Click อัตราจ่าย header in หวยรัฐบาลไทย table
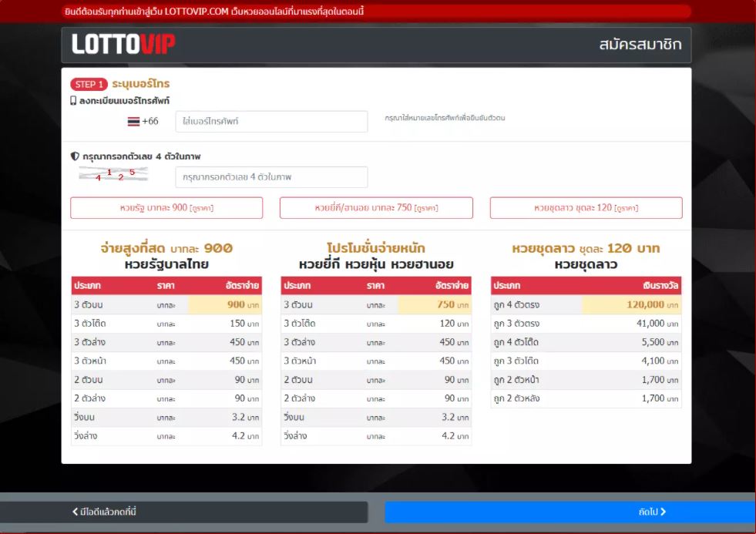 click(242, 285)
